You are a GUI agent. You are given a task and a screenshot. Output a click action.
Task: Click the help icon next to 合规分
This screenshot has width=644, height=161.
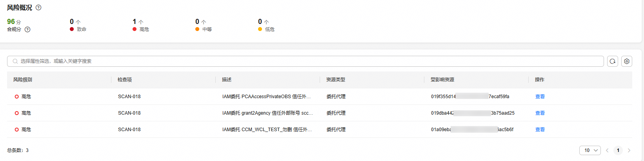click(27, 29)
